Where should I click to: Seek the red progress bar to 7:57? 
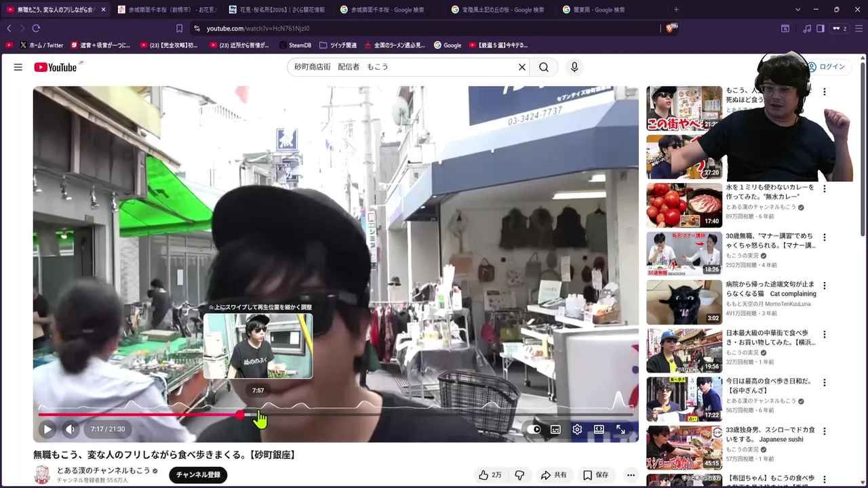(258, 414)
